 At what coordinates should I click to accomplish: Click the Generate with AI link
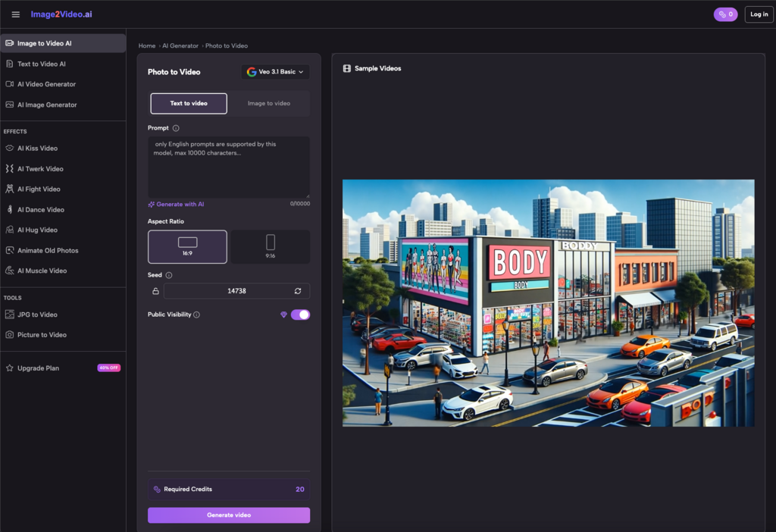[x=180, y=204]
